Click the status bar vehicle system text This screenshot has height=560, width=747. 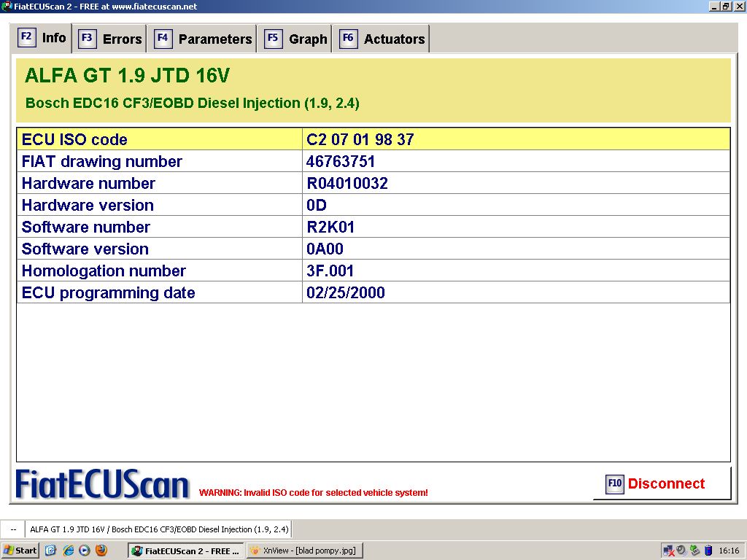click(159, 529)
